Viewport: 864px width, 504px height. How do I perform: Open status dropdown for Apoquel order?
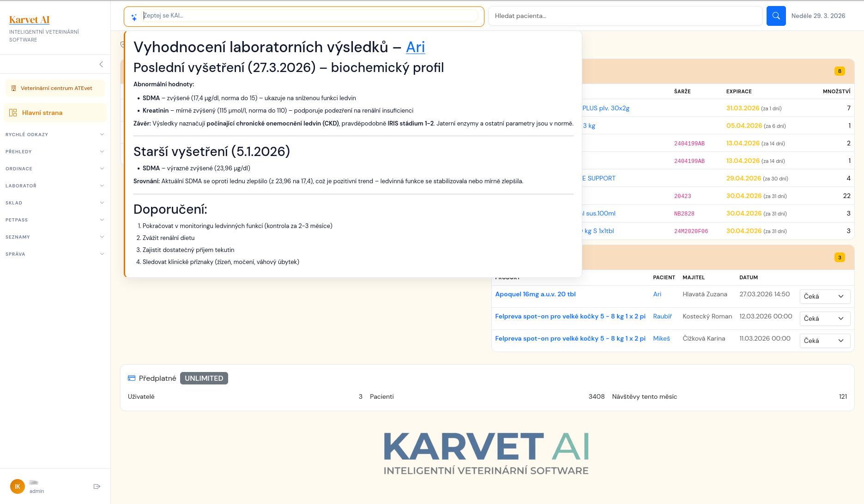824,296
